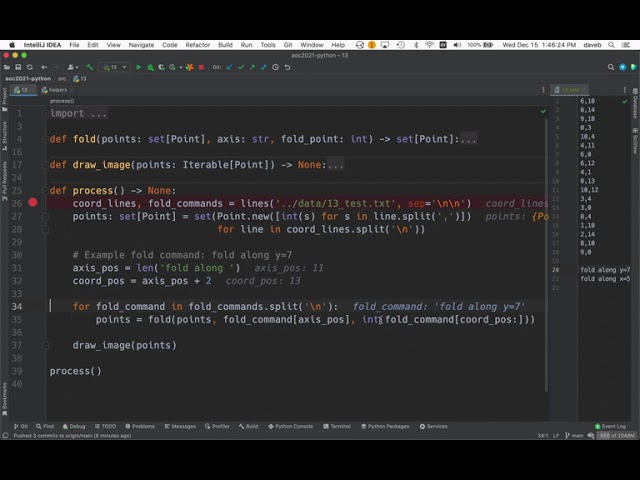Click the main git branch widget

[x=574, y=436]
